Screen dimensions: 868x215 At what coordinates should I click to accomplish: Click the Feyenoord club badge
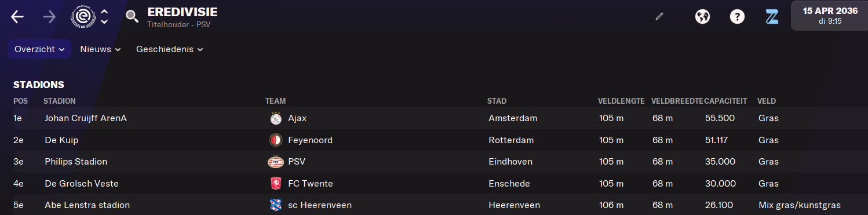[x=276, y=140]
